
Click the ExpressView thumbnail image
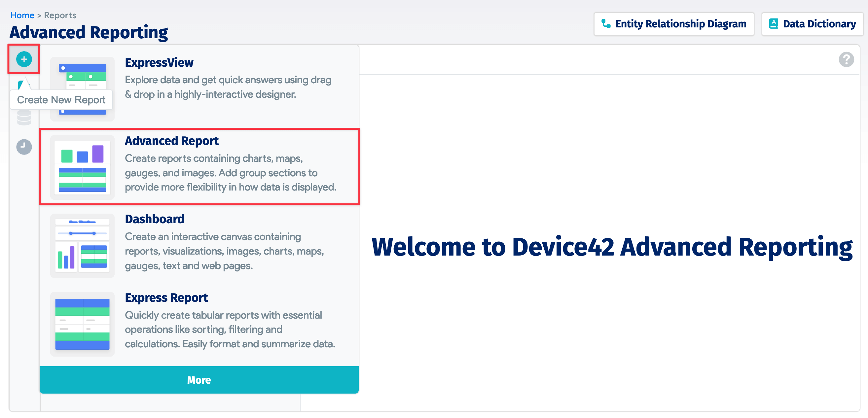pos(82,89)
